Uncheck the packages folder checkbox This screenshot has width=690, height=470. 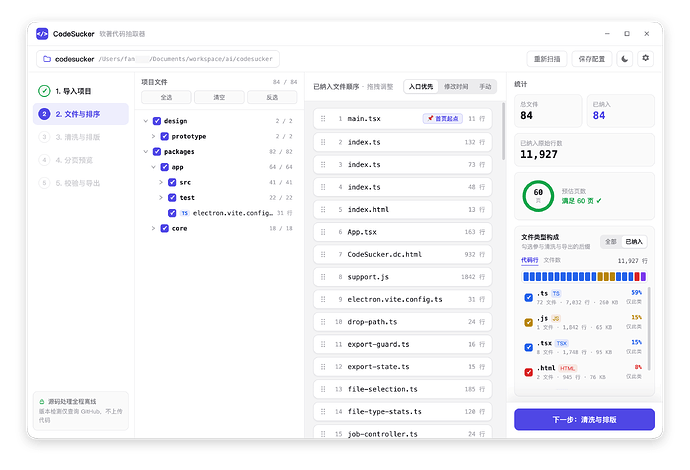157,152
